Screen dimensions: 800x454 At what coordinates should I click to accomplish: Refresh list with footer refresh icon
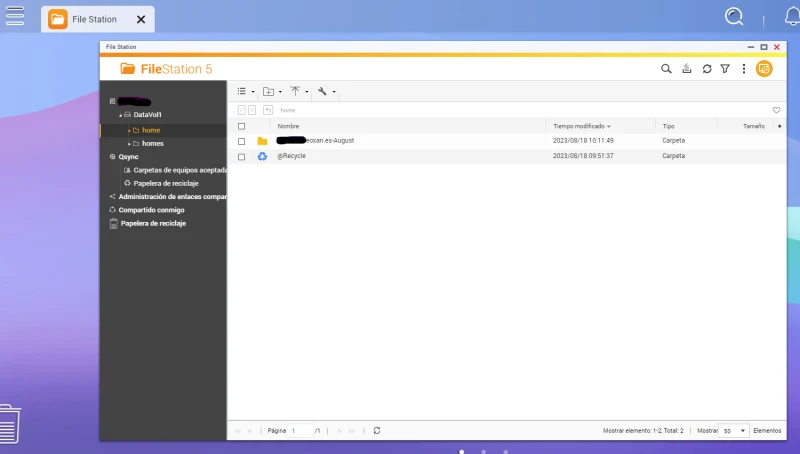377,431
